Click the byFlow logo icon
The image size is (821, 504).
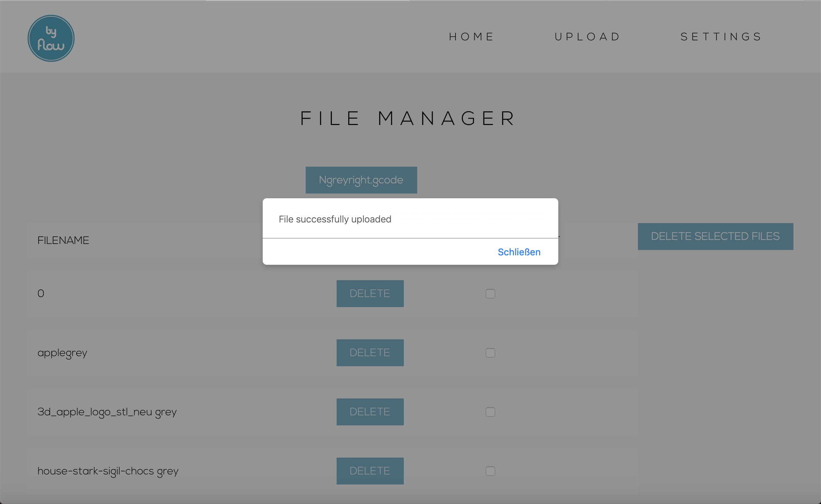coord(51,38)
